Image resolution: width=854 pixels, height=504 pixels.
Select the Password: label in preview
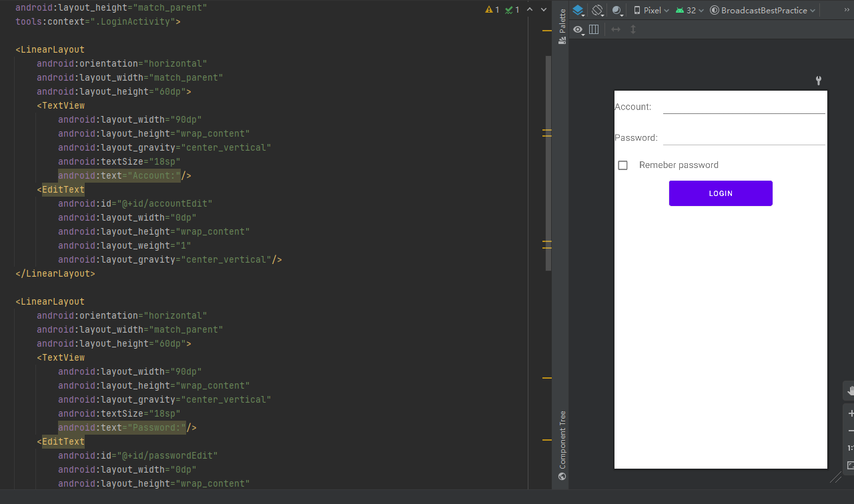(x=636, y=138)
